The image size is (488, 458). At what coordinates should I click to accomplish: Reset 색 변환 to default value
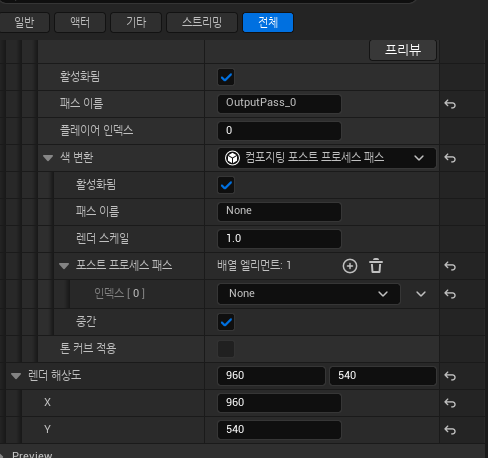[x=450, y=158]
